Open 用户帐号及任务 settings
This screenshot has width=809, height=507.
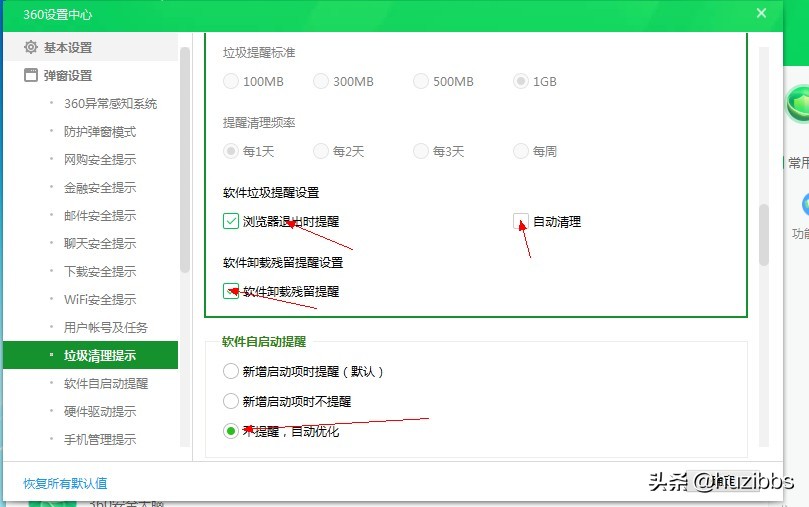coord(106,327)
